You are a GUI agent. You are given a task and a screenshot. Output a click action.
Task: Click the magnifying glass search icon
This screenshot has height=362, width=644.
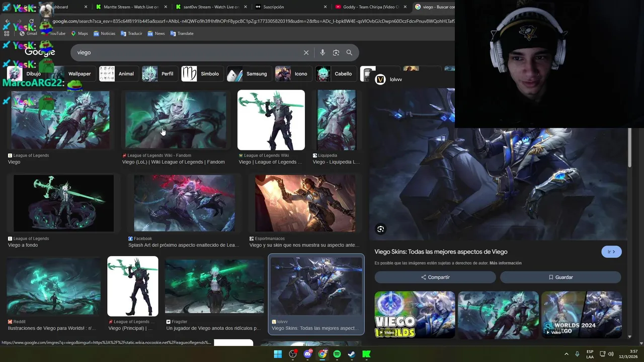point(349,52)
